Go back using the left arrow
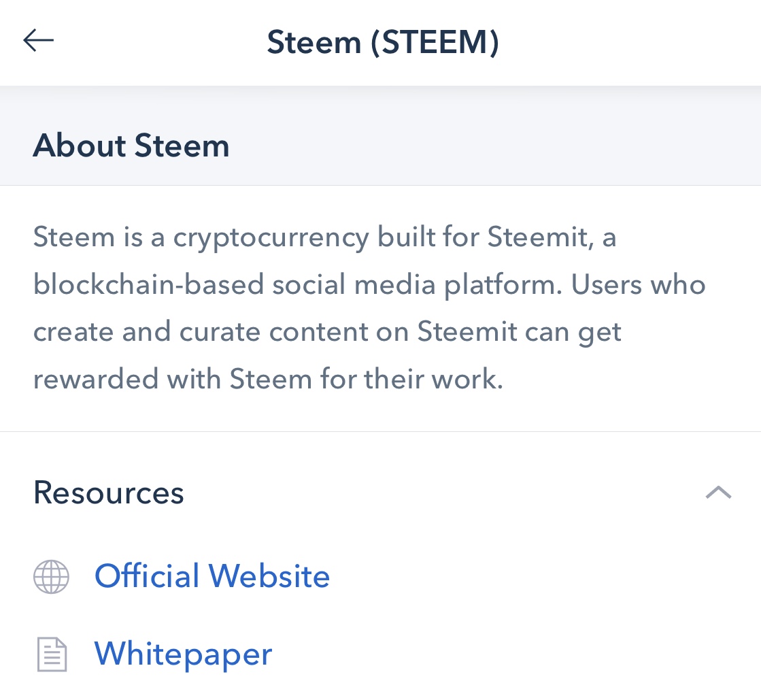 [x=38, y=40]
